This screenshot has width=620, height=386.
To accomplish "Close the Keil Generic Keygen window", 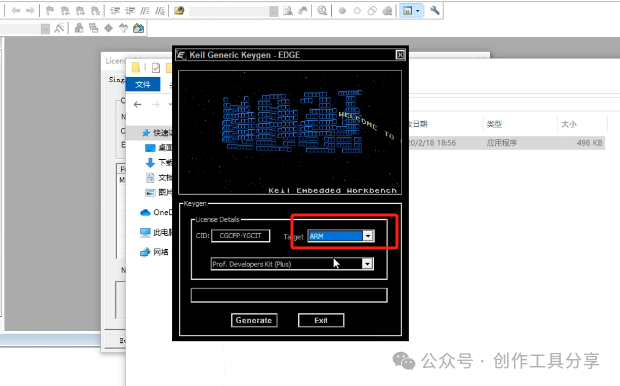I will [400, 55].
